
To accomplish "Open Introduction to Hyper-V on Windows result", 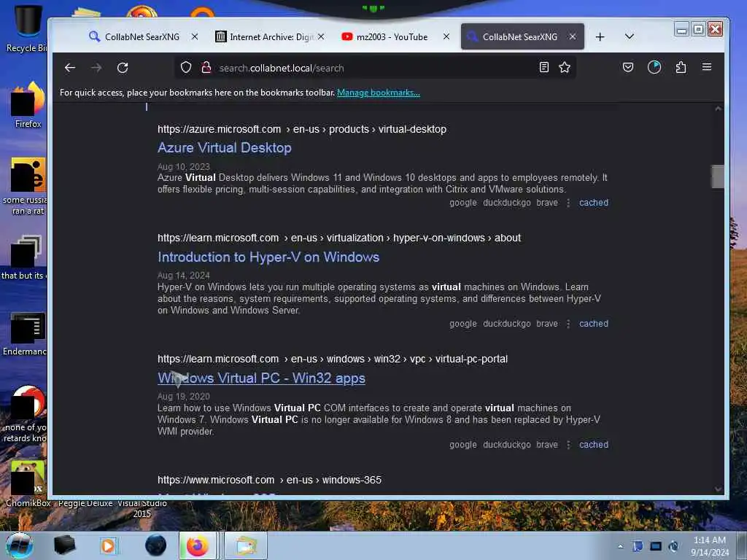I will 268,257.
